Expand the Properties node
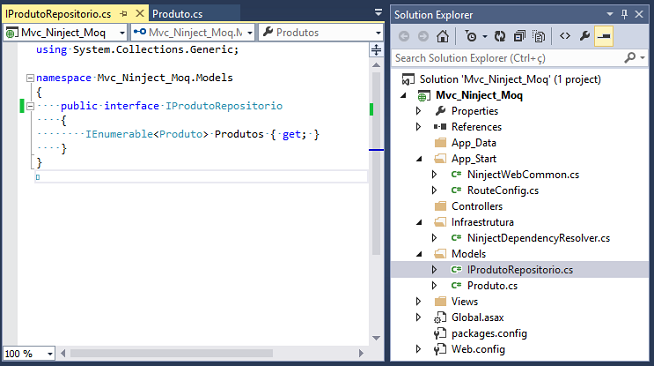The height and width of the screenshot is (366, 654). [x=418, y=111]
